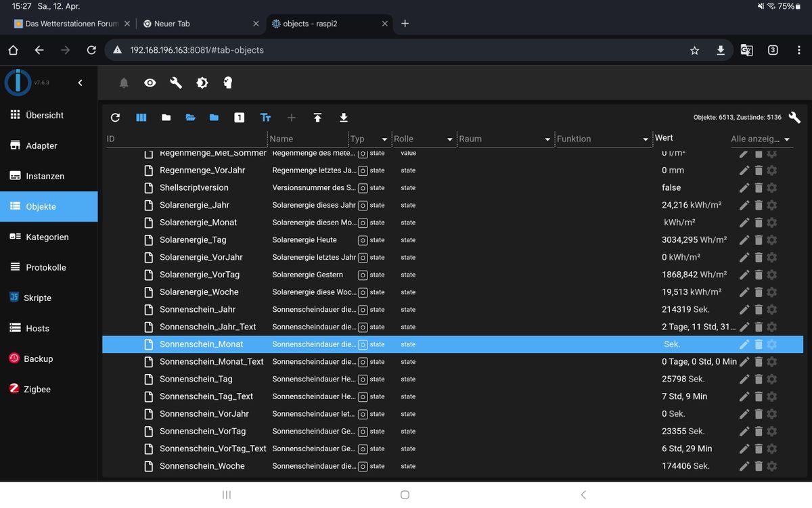812x508 pixels.
Task: Click the upload objects arrow icon
Action: (x=317, y=118)
